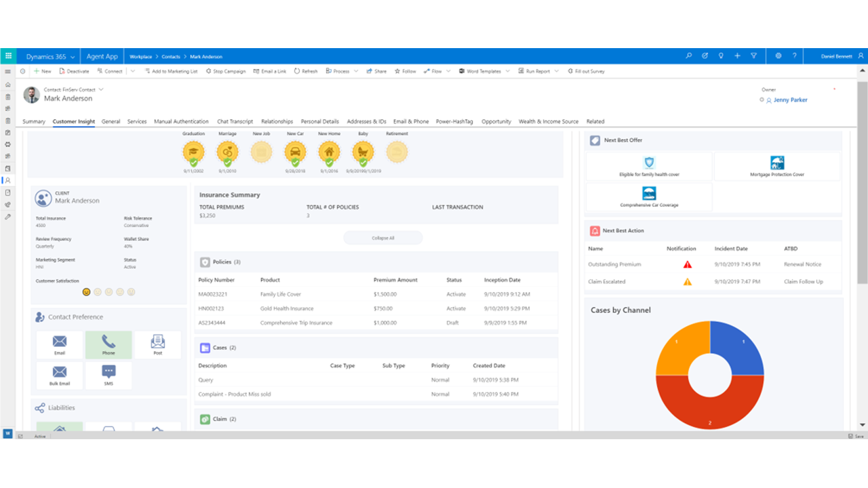Click the Baby life event badge
Screen dimensions: 868x488
tap(363, 152)
